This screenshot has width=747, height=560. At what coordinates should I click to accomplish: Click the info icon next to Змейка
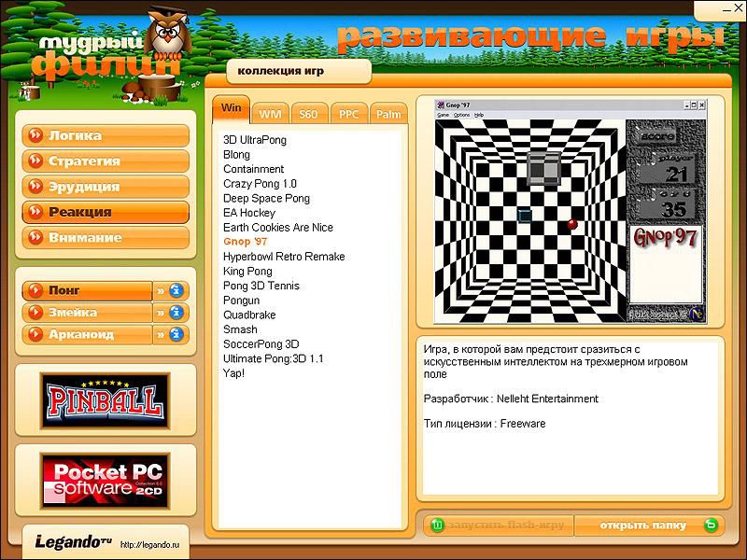tap(177, 313)
